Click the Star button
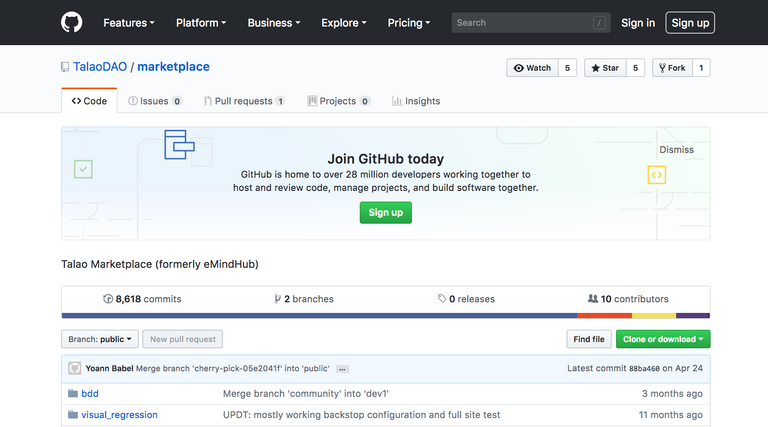768x427 pixels. 605,68
